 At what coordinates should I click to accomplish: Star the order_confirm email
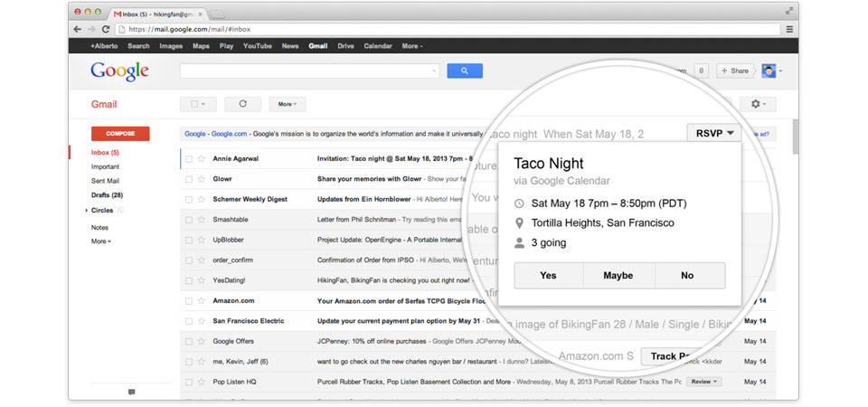[x=202, y=260]
